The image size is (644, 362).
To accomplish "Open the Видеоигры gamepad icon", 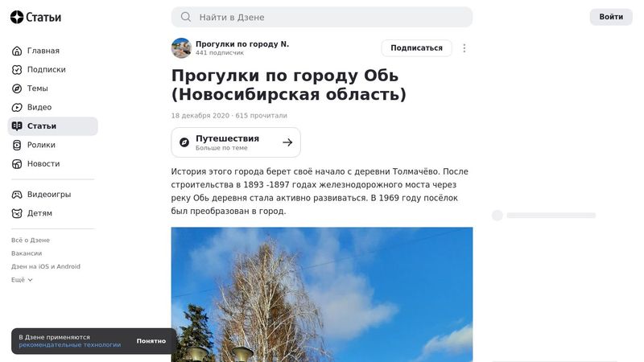I will [17, 195].
